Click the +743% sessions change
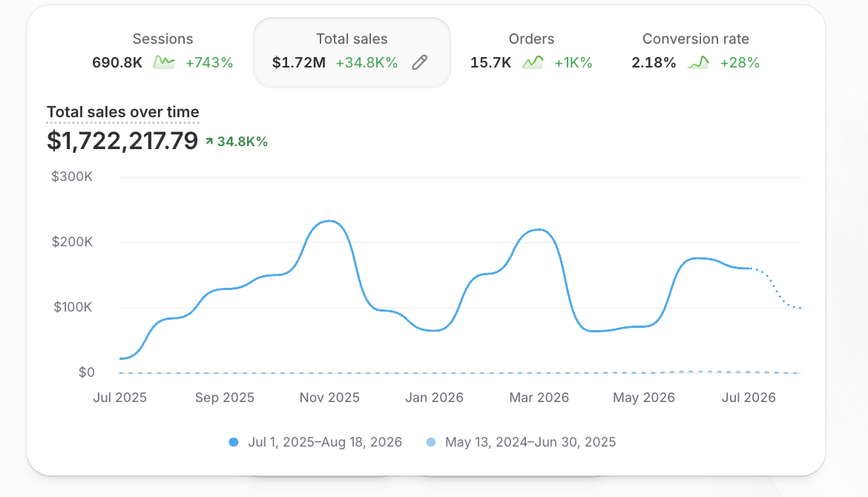Screen dimensions: 868x497 click(x=209, y=62)
